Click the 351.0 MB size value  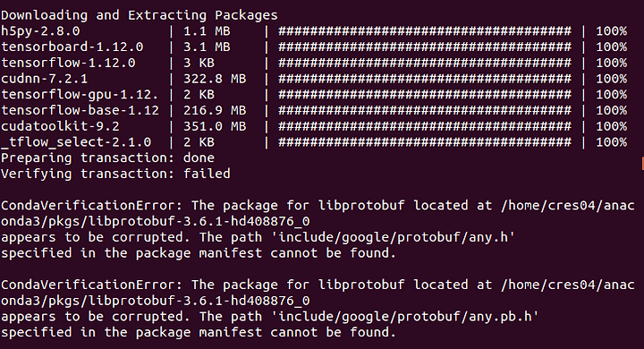coord(215,126)
